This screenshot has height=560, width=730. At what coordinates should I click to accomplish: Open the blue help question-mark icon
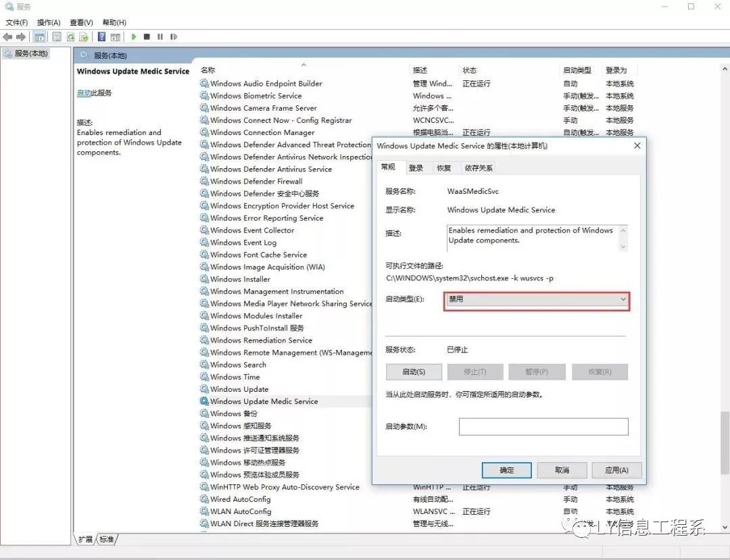pyautogui.click(x=101, y=36)
